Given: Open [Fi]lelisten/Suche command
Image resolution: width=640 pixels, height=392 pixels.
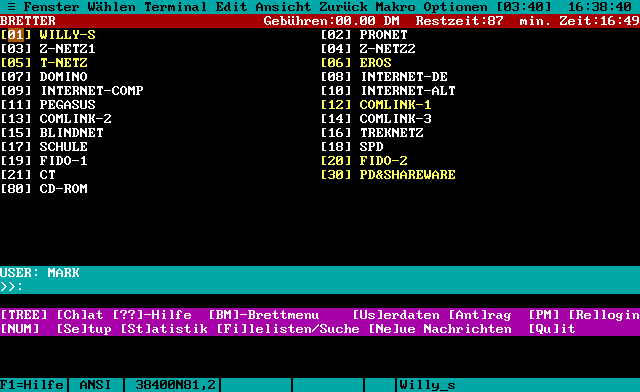Looking at the screenshot, I should point(288,329).
